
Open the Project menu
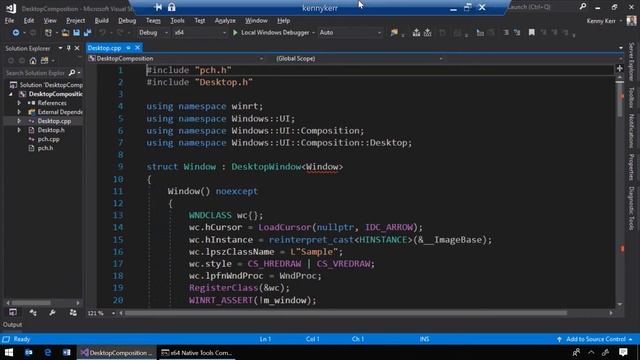[x=76, y=20]
